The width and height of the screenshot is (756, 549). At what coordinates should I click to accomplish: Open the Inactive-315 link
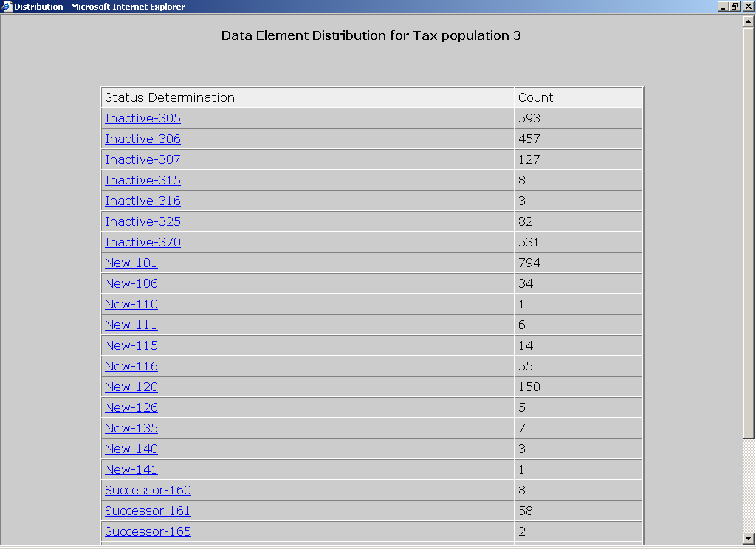pyautogui.click(x=142, y=180)
